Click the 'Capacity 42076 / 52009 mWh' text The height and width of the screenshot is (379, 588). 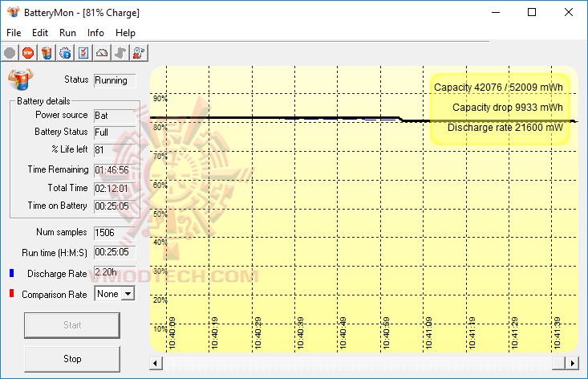pos(498,88)
